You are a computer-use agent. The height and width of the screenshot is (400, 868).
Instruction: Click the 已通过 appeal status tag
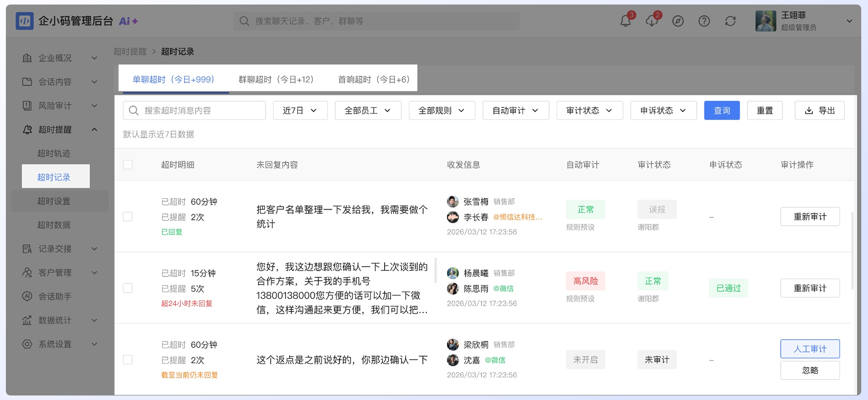pos(728,288)
